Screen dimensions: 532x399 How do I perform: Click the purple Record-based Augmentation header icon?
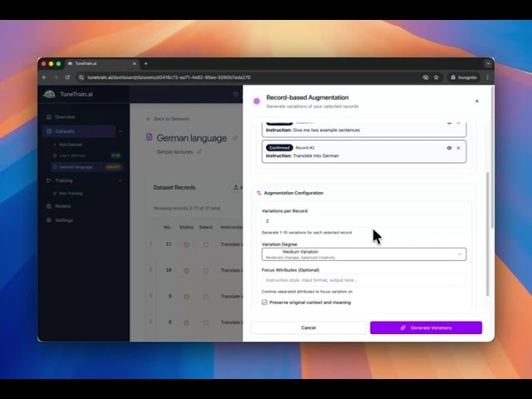pyautogui.click(x=256, y=101)
